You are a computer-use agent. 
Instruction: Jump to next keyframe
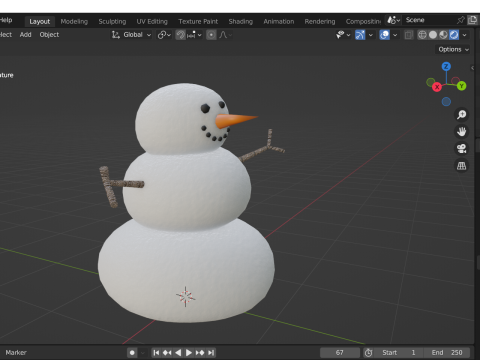(x=200, y=353)
